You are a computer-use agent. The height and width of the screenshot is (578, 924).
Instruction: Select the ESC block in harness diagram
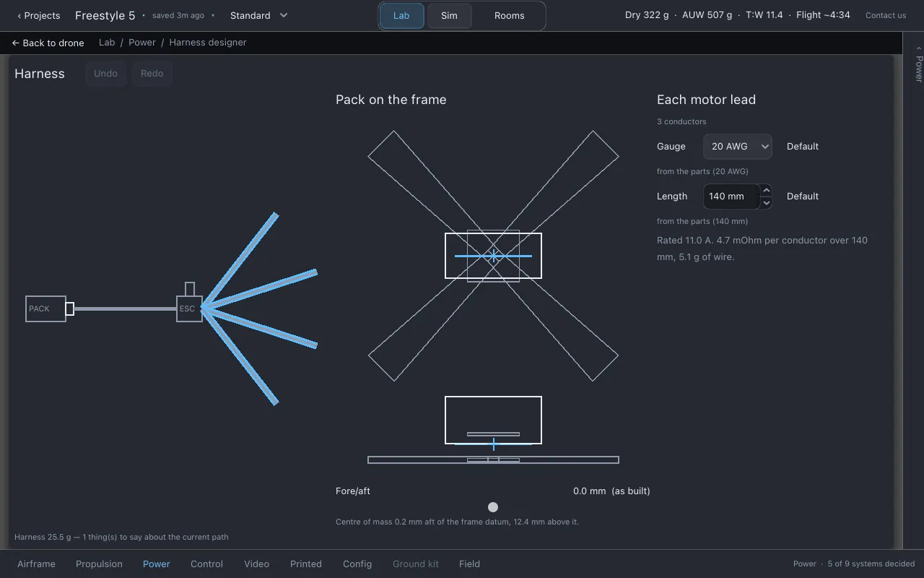tap(189, 309)
